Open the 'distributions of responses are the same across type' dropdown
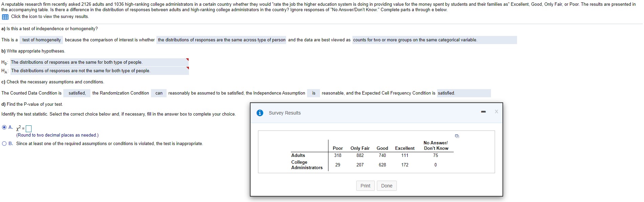This screenshot has height=202, width=644. [x=221, y=40]
